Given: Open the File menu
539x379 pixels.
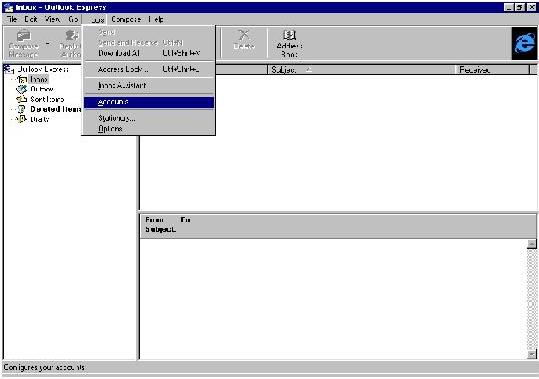Looking at the screenshot, I should tap(12, 19).
